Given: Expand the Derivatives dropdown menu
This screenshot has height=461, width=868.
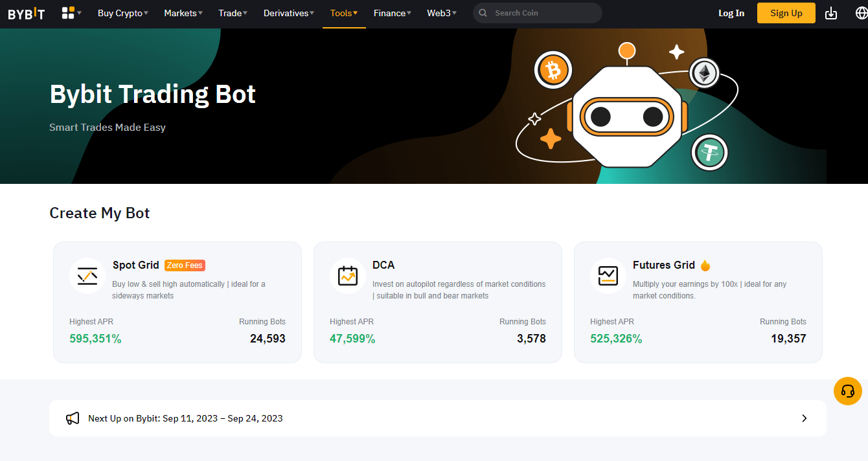Looking at the screenshot, I should 289,13.
